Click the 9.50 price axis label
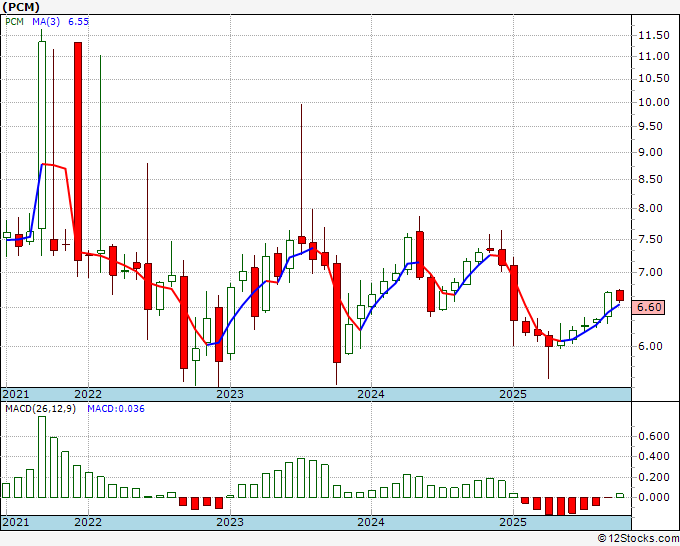 (651, 127)
